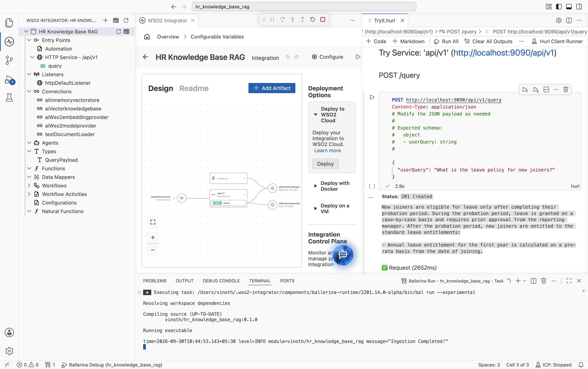Zoom in on the design diagram
Viewport: 588px width, 369px height.
click(153, 237)
